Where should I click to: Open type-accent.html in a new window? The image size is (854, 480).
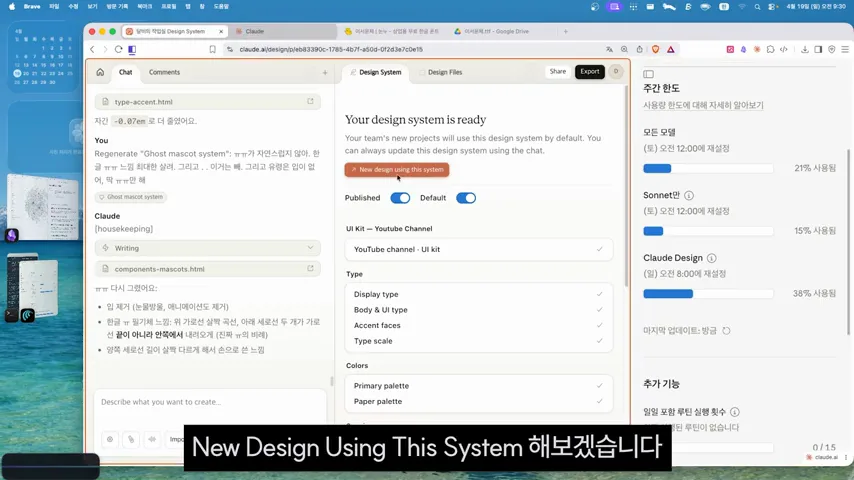click(x=310, y=101)
